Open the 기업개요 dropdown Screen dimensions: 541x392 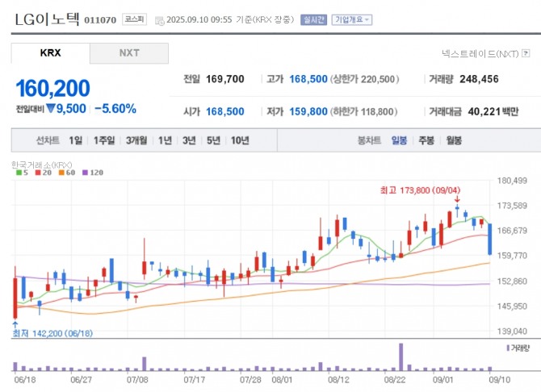click(352, 19)
